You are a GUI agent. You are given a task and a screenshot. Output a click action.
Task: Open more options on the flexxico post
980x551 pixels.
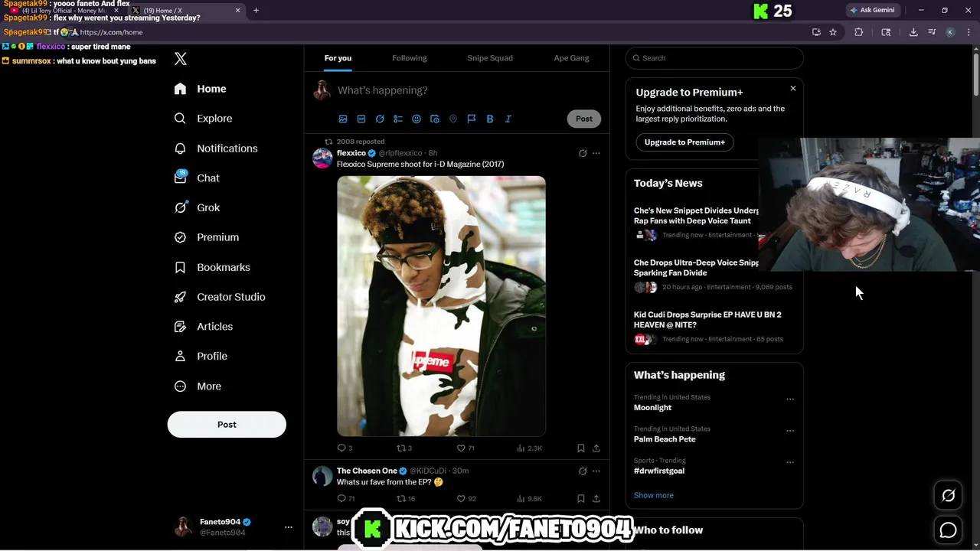(596, 153)
